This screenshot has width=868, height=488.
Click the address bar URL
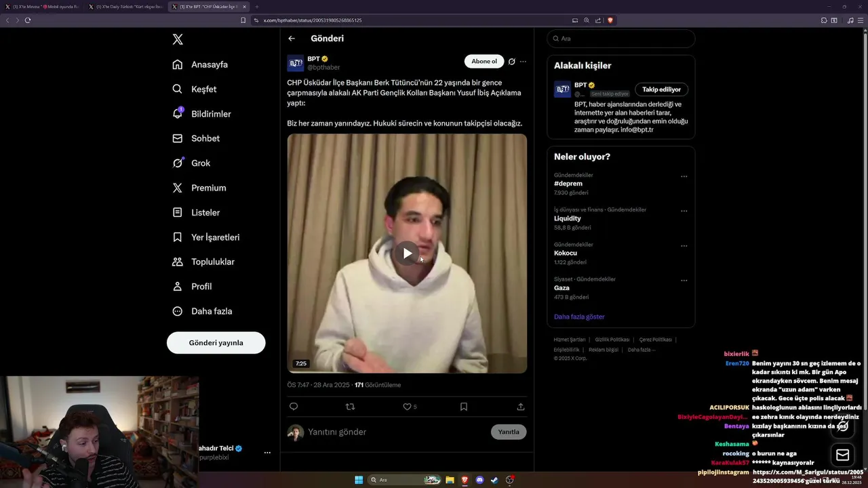tap(313, 20)
